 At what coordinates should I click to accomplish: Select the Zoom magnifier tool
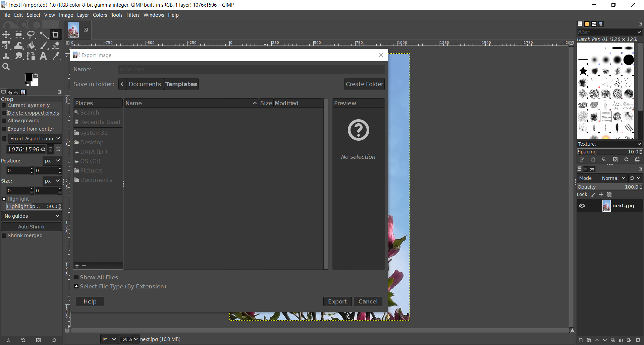pos(6,67)
